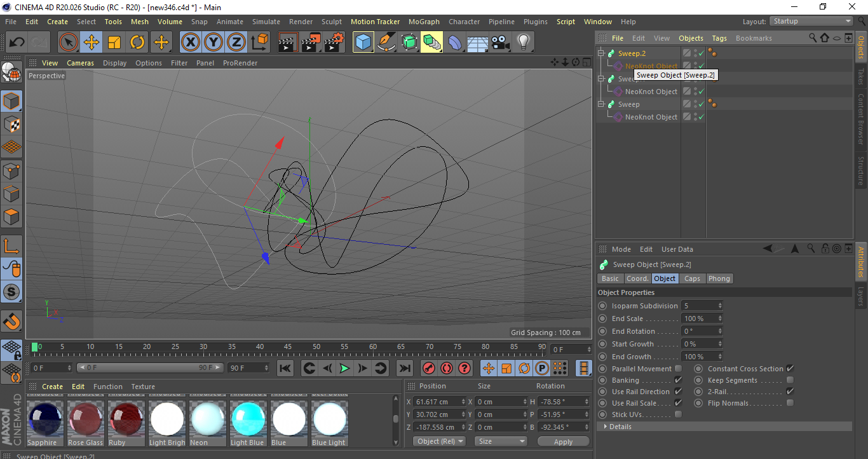Click the Camera object icon
The width and height of the screenshot is (868, 459).
coord(501,43)
